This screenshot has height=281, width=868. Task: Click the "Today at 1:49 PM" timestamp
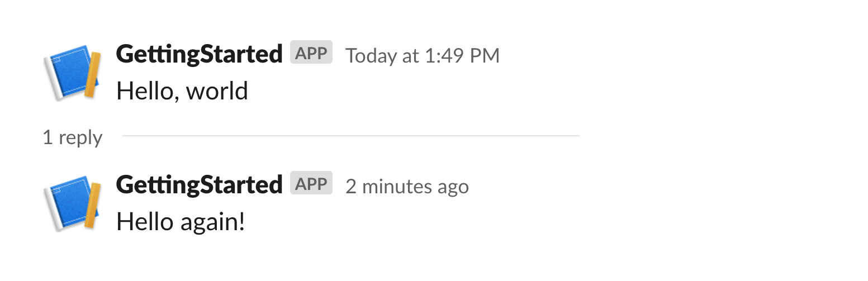pyautogui.click(x=423, y=55)
